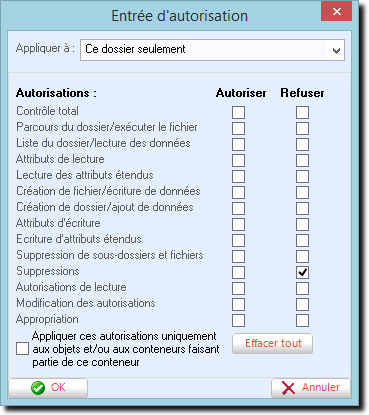Click the 'Effacer tout' button
The image size is (369, 415).
[x=272, y=343]
